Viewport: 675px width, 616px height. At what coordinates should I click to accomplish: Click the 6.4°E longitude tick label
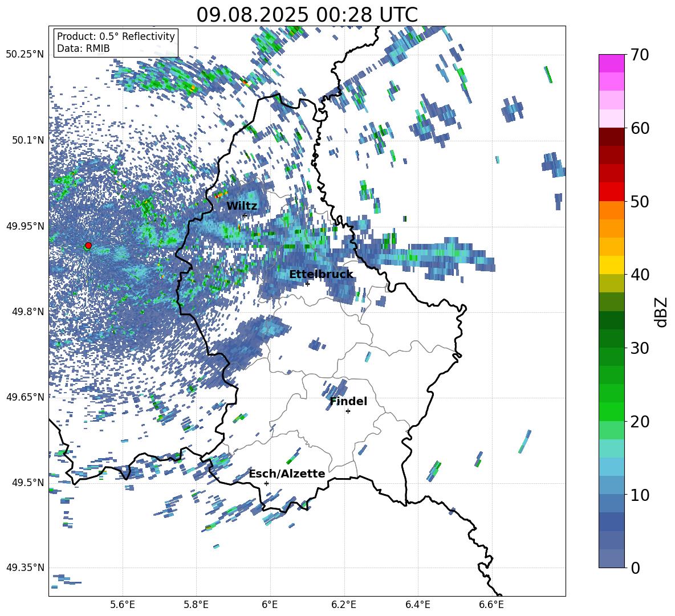pyautogui.click(x=417, y=605)
